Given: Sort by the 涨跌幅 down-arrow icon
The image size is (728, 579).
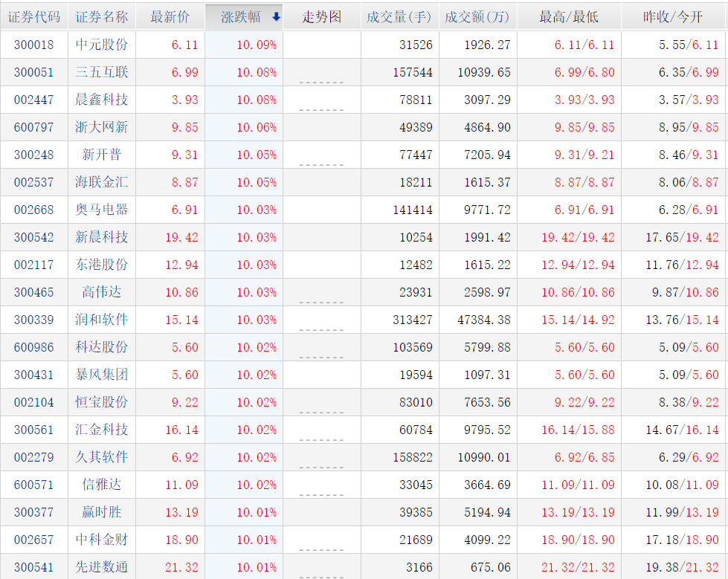Looking at the screenshot, I should coord(276,17).
